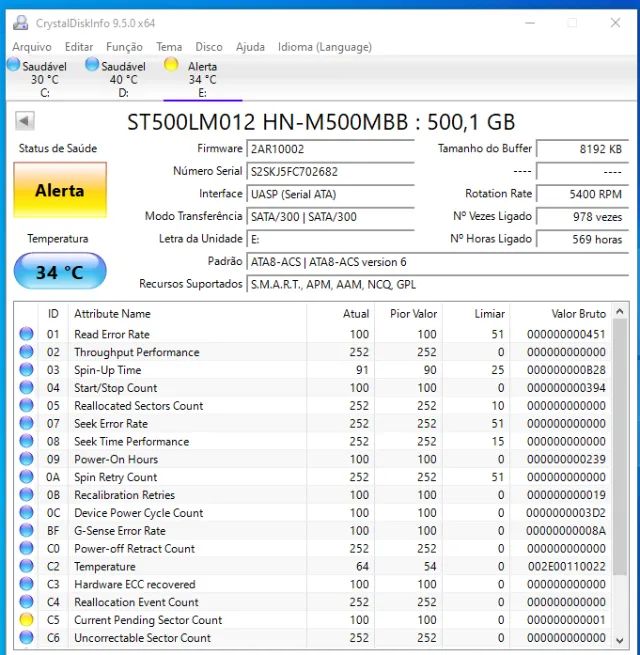
Task: Click the 34 °C temperature button
Action: 60,272
